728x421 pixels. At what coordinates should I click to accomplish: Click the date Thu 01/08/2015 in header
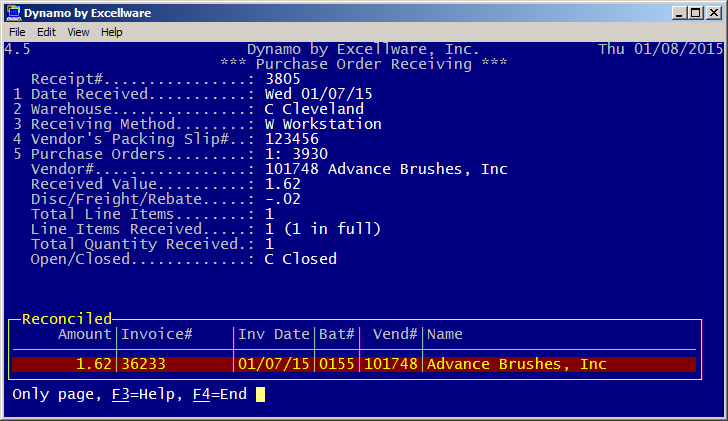pyautogui.click(x=661, y=49)
